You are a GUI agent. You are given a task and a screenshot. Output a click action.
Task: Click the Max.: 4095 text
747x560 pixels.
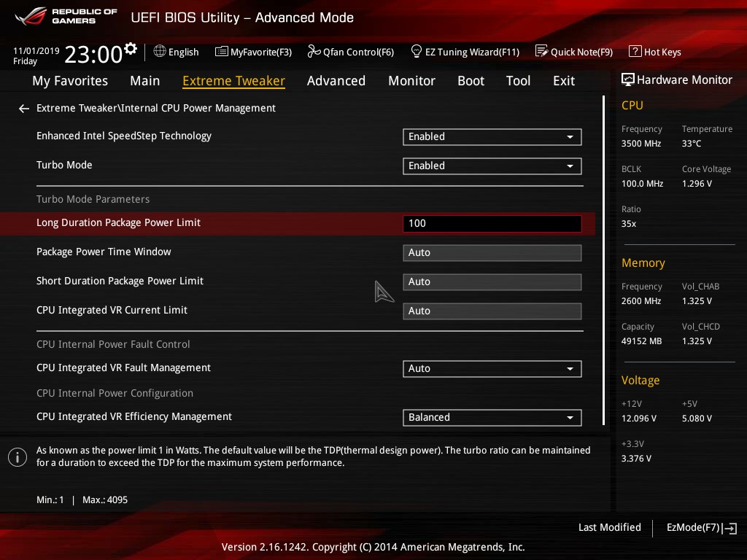(105, 500)
